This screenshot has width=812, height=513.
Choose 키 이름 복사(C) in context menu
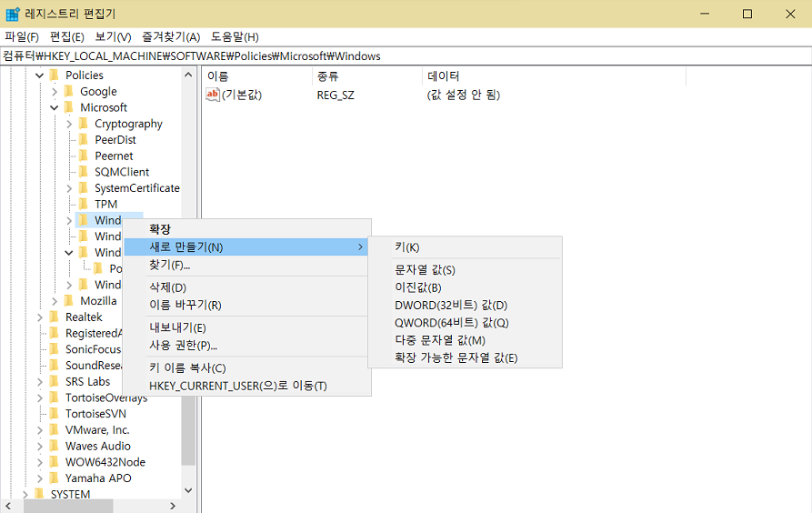pyautogui.click(x=247, y=367)
